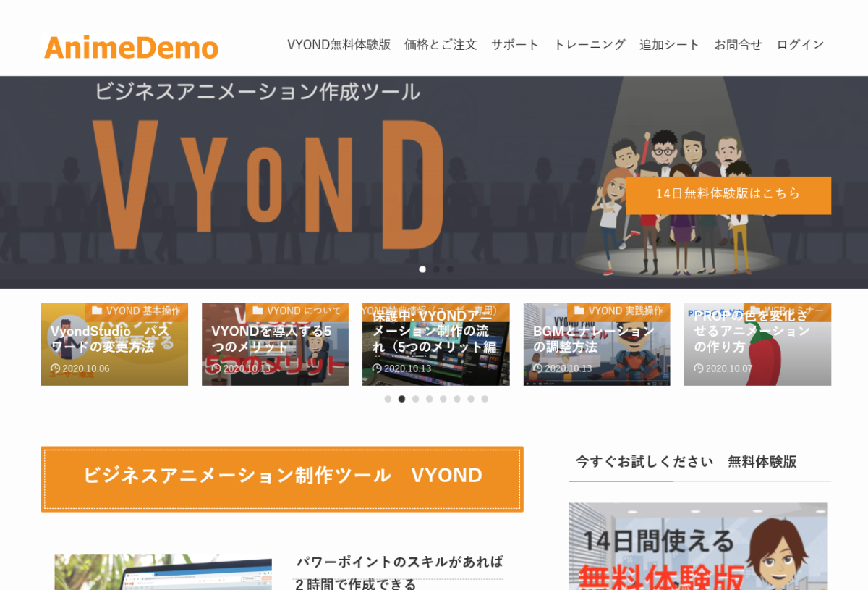Click the VYOND 基本操作 category folder tag
The height and width of the screenshot is (590, 868).
pyautogui.click(x=137, y=311)
